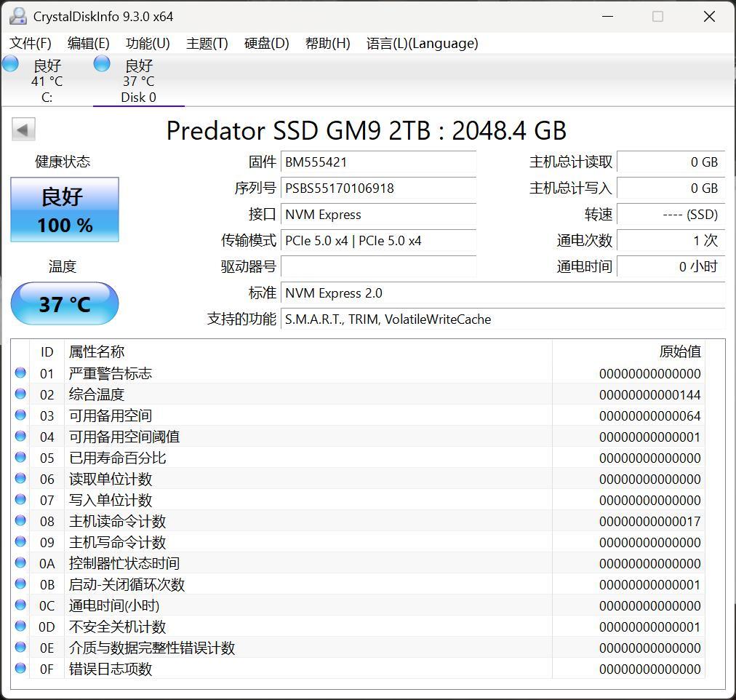Click the 主机总计读取 value 0 GB

click(x=671, y=162)
